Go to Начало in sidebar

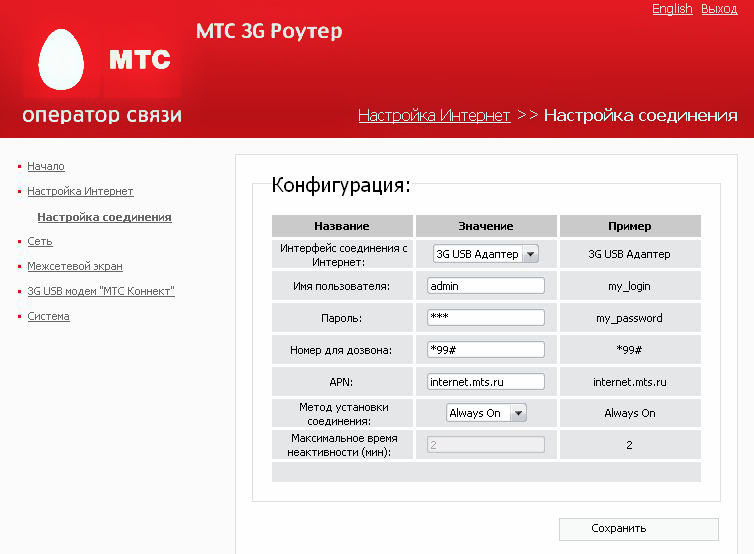click(46, 166)
